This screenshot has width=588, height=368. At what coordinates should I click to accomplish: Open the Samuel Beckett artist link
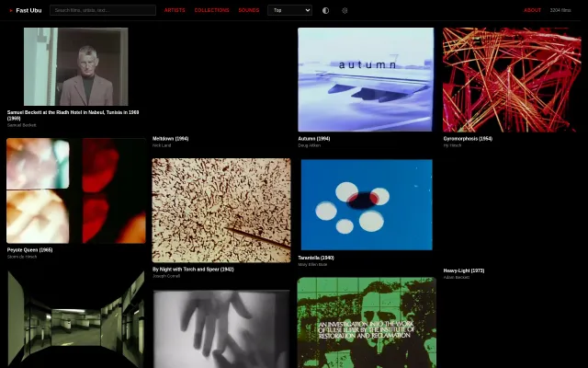(21, 125)
